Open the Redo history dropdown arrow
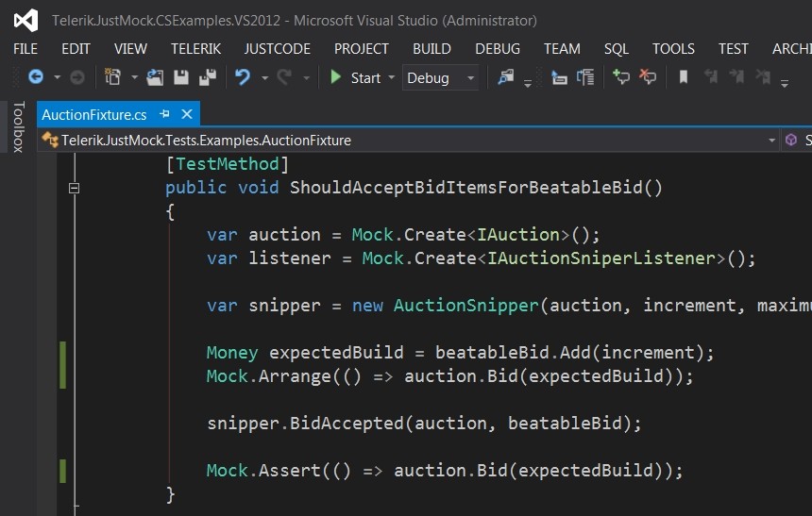812x516 pixels. pos(306,77)
